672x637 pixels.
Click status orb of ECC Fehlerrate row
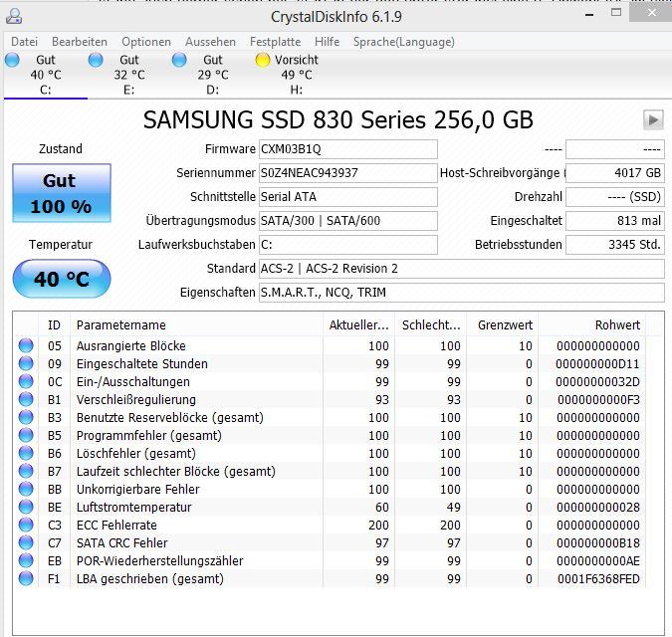click(x=26, y=525)
